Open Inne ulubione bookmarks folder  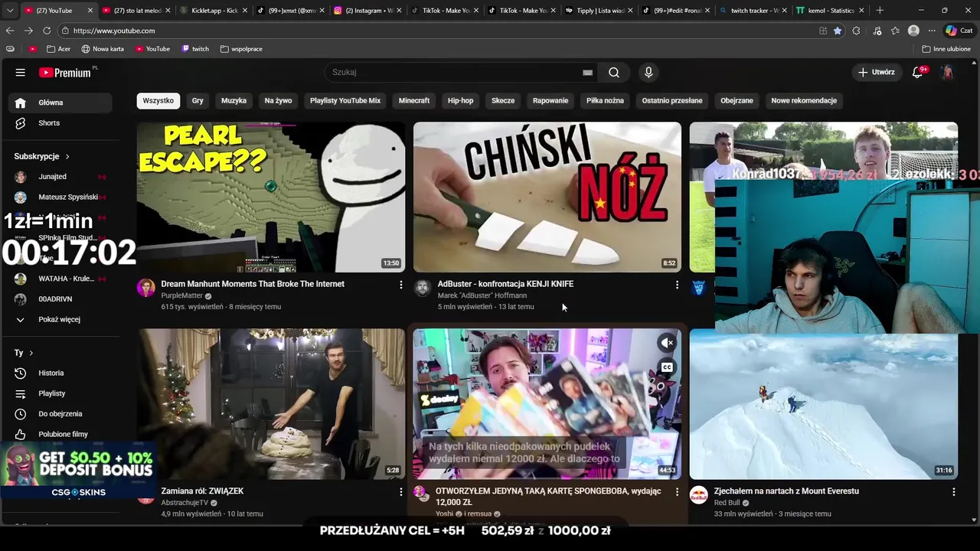(946, 49)
